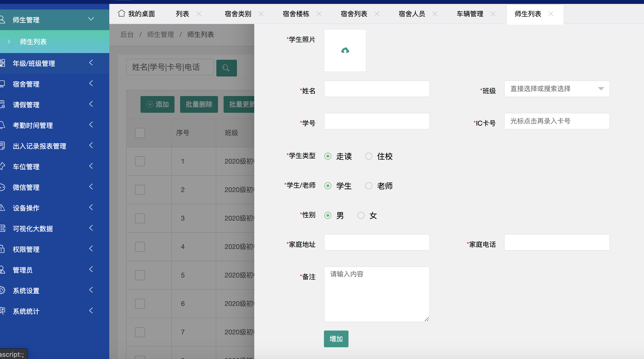Click the 批量更新 button
The height and width of the screenshot is (359, 644).
[x=239, y=104]
